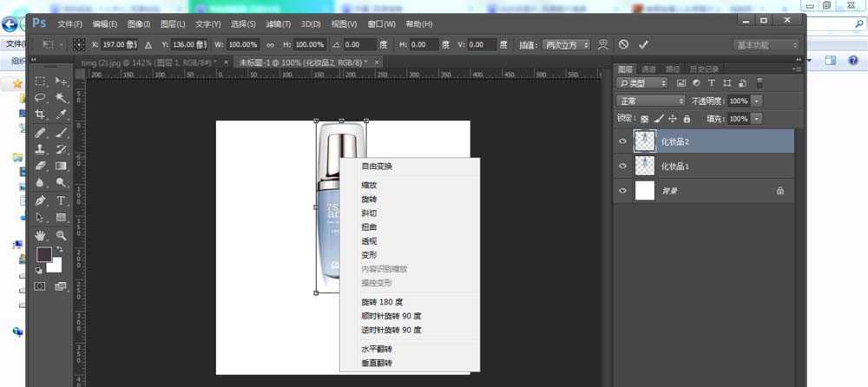Screen dimensions: 868x387
Task: Toggle the width-height link icon
Action: tap(270, 44)
